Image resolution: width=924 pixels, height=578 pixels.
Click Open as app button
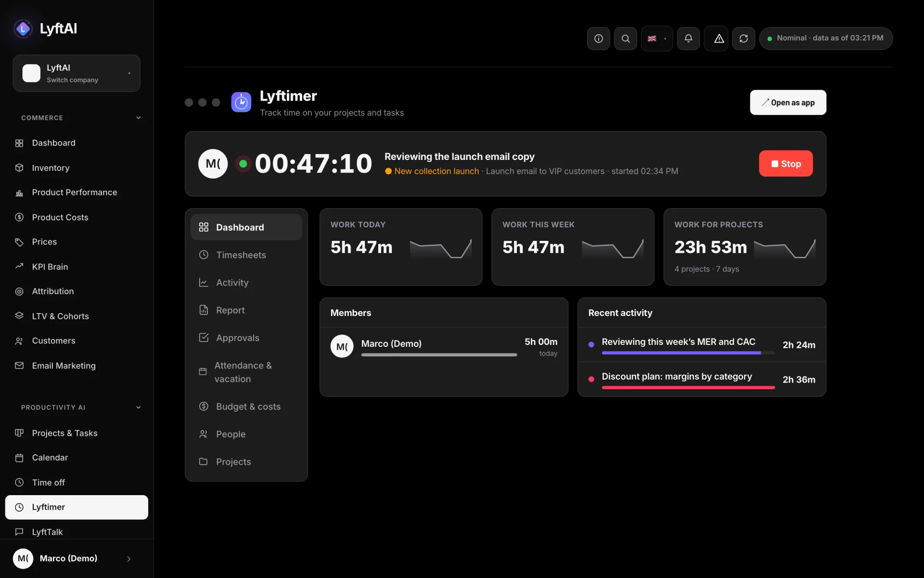coord(788,103)
